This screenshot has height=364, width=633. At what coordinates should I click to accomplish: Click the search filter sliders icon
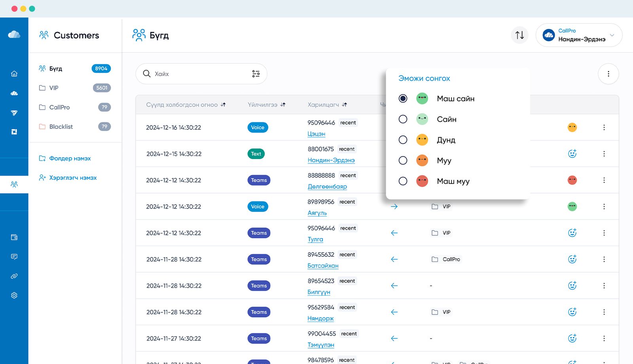(x=256, y=74)
